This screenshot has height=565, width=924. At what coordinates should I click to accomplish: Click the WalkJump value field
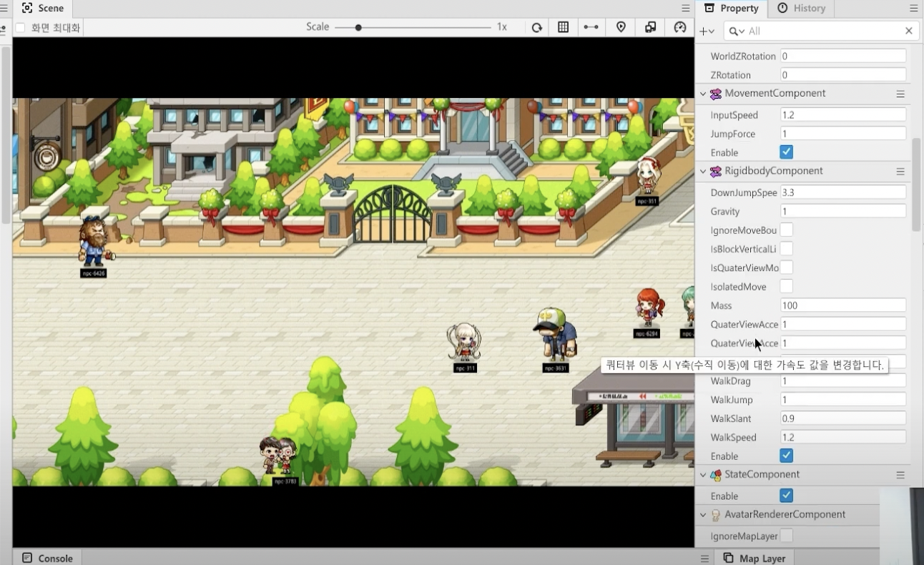point(843,399)
